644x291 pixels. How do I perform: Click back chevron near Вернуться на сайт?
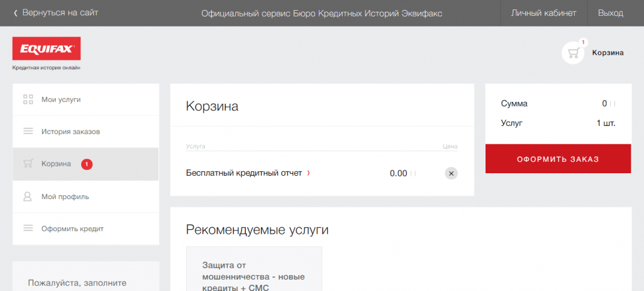click(x=16, y=13)
